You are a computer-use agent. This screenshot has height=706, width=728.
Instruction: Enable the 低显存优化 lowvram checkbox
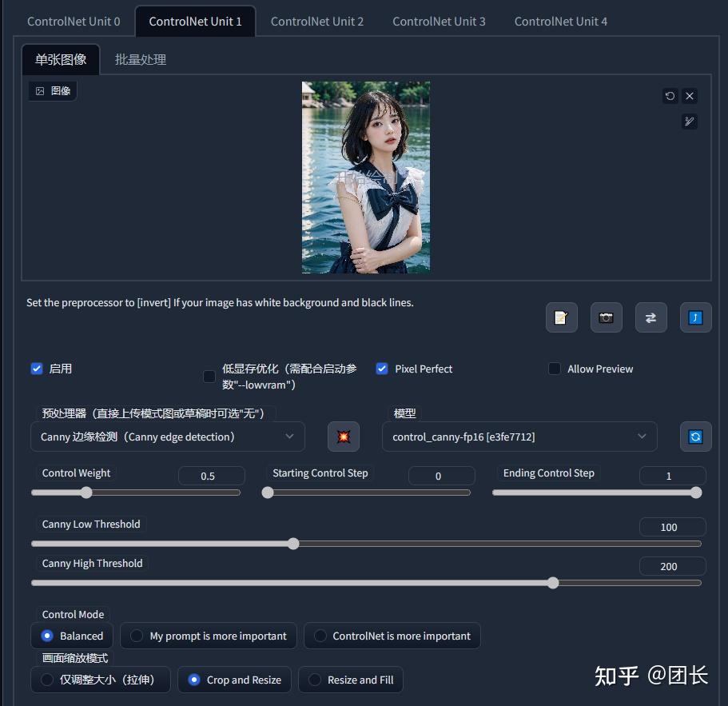(x=209, y=376)
